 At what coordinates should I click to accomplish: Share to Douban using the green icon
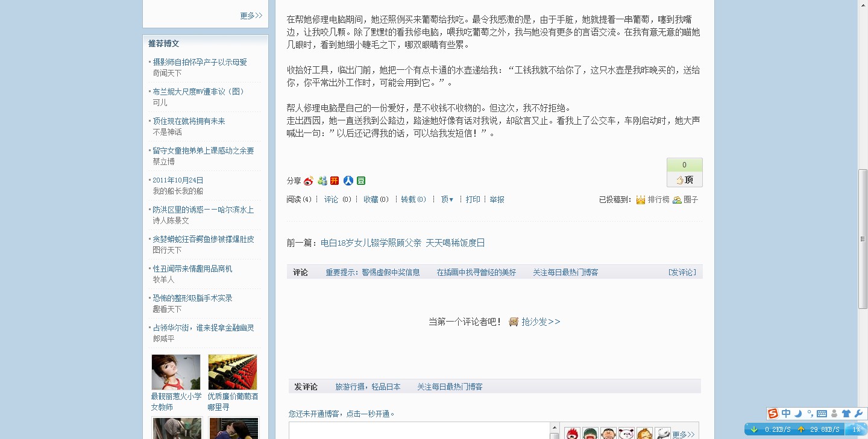coord(361,181)
